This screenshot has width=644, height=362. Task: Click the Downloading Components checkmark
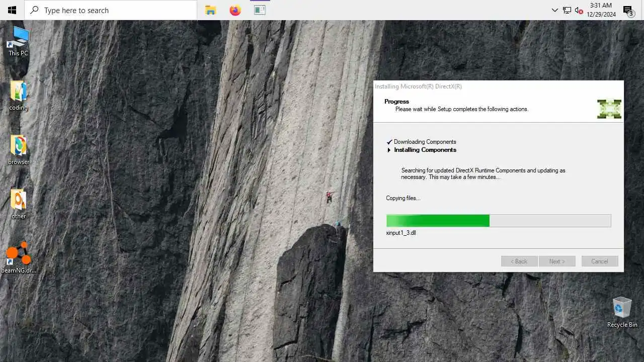[389, 142]
